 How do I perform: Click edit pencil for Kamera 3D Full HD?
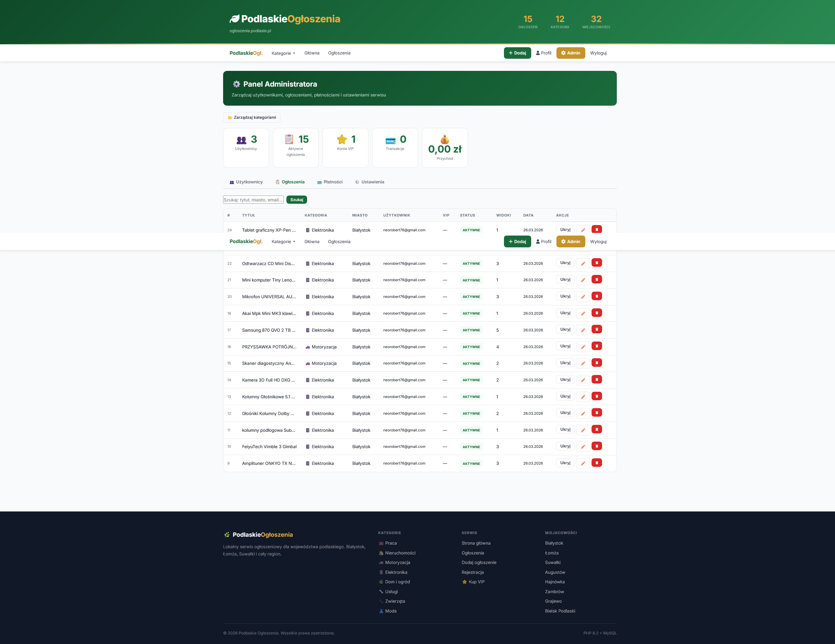pyautogui.click(x=583, y=380)
